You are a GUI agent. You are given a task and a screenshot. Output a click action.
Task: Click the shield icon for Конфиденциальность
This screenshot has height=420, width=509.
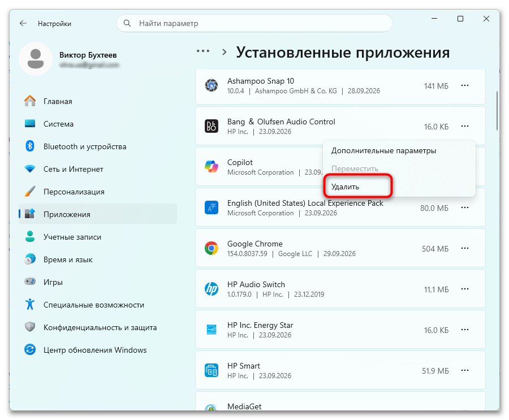30,327
